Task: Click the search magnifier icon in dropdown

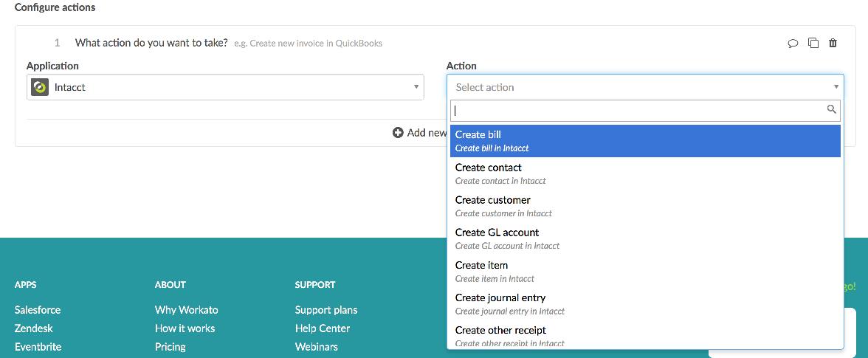Action: (x=831, y=109)
